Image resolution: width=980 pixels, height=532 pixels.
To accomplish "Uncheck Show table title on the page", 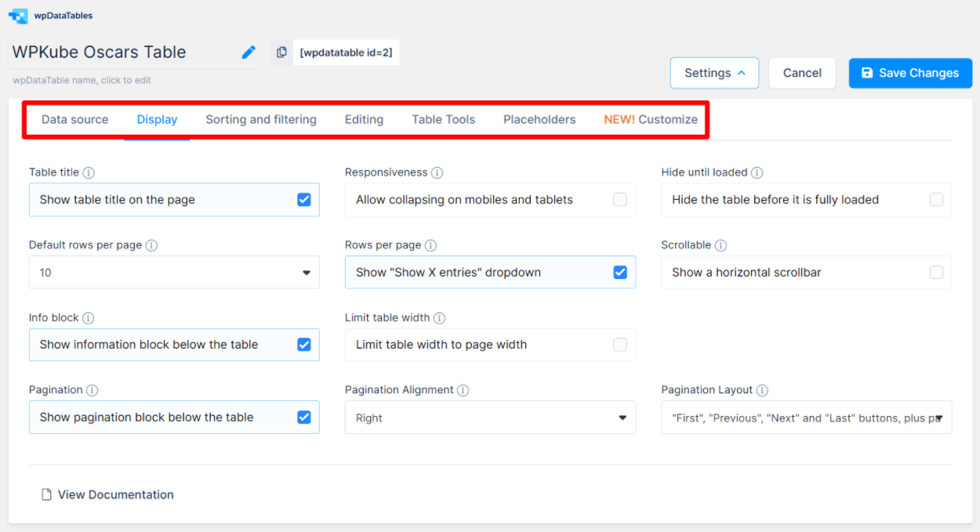I will 304,200.
